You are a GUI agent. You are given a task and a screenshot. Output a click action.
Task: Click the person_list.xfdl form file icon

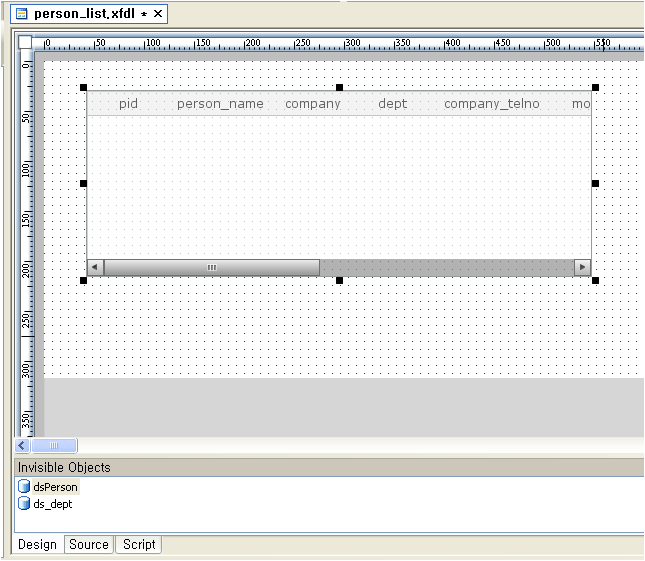22,14
